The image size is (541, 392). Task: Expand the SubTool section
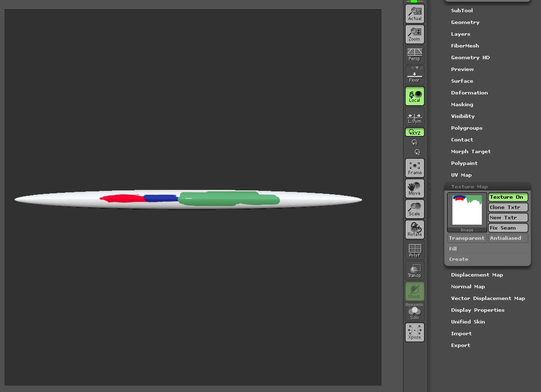click(x=462, y=10)
